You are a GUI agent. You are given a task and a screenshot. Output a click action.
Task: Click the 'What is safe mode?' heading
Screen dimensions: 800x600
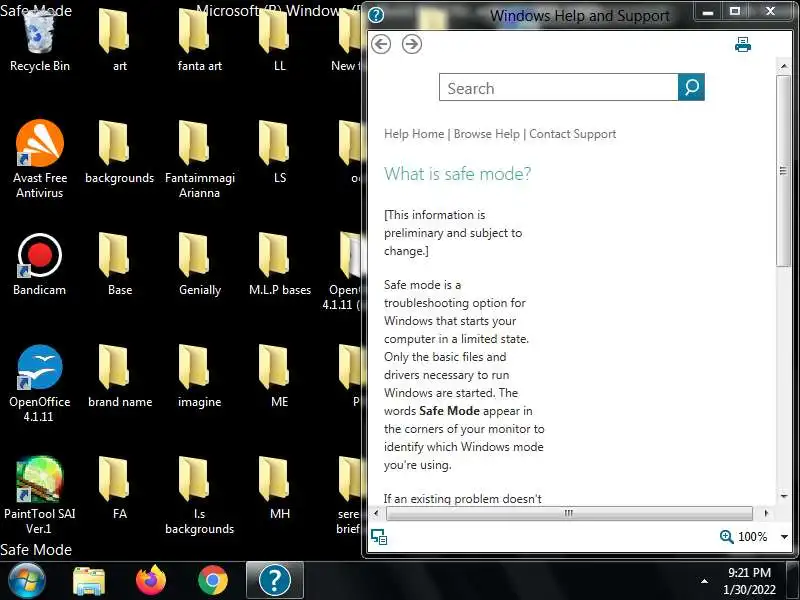[x=457, y=174]
